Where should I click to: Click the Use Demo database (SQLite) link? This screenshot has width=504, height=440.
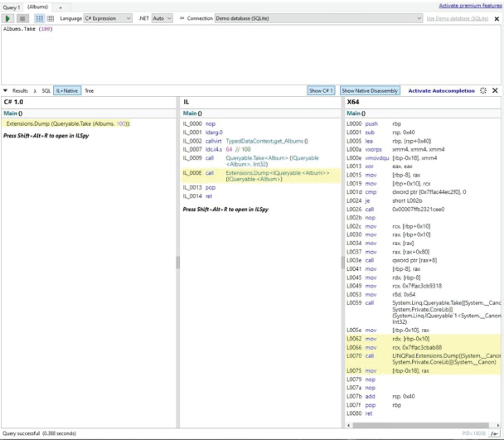click(458, 19)
